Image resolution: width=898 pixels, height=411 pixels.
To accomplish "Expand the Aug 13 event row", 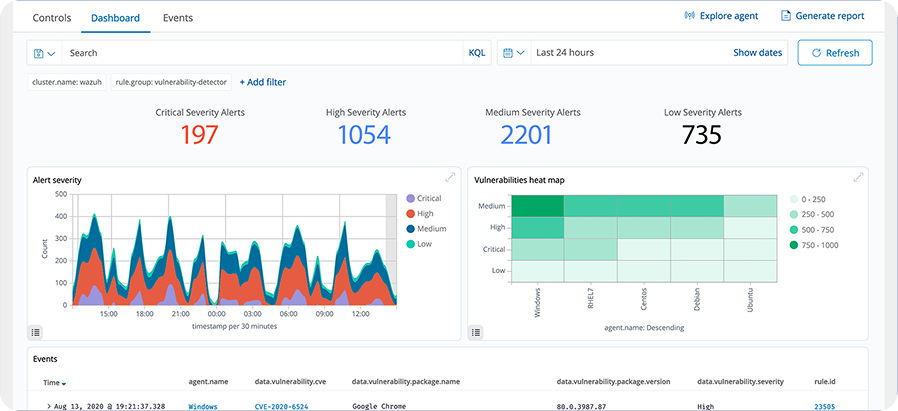I will pyautogui.click(x=49, y=407).
